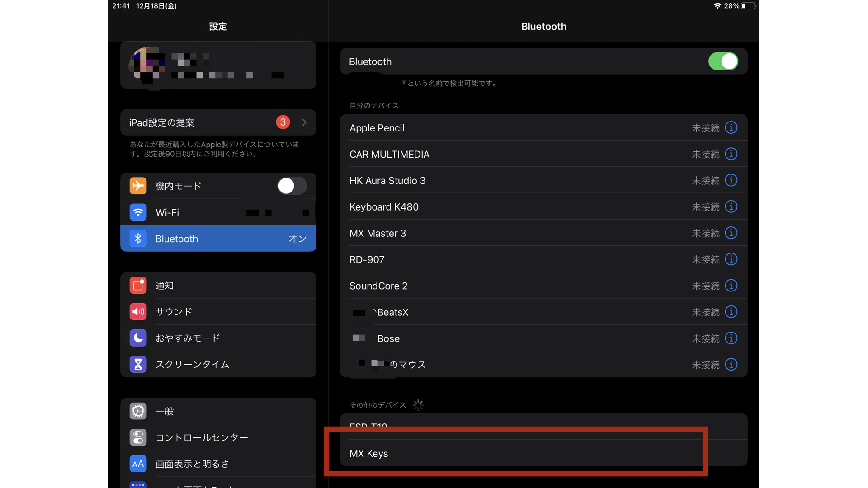Open Wi-Fi settings
This screenshot has height=488, width=868.
tap(218, 212)
